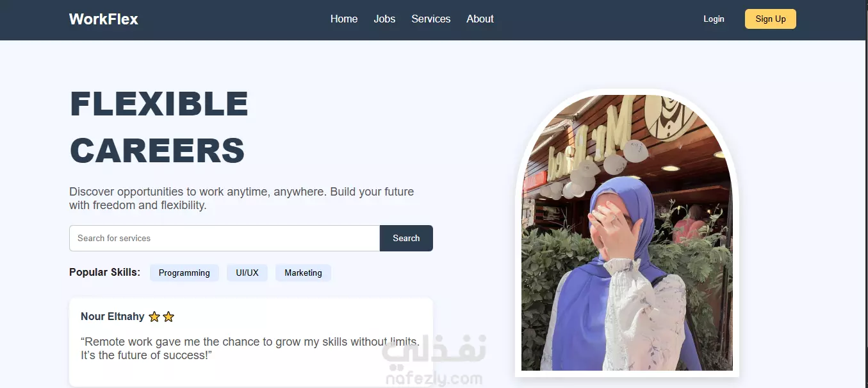Select the Marketing skill chip
Viewport: 868px width, 388px height.
point(303,273)
